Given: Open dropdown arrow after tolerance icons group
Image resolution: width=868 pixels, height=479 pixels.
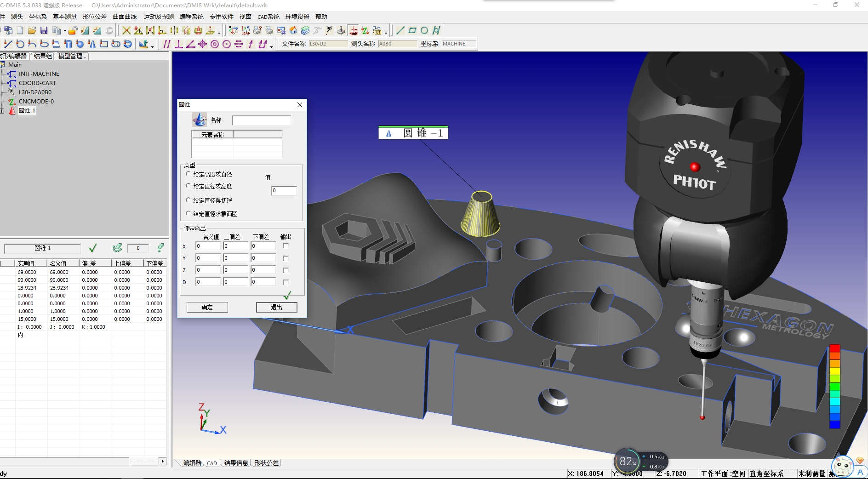Looking at the screenshot, I should point(271,46).
